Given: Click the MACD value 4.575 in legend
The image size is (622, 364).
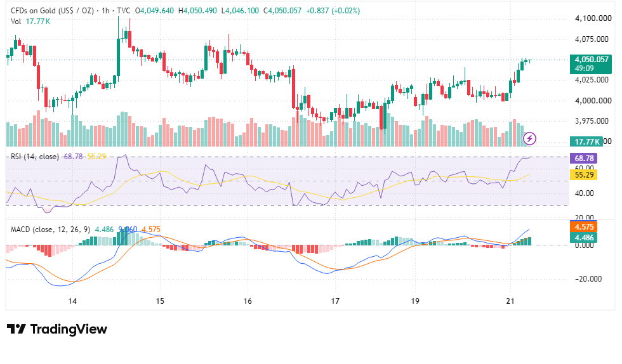Looking at the screenshot, I should 151,230.
